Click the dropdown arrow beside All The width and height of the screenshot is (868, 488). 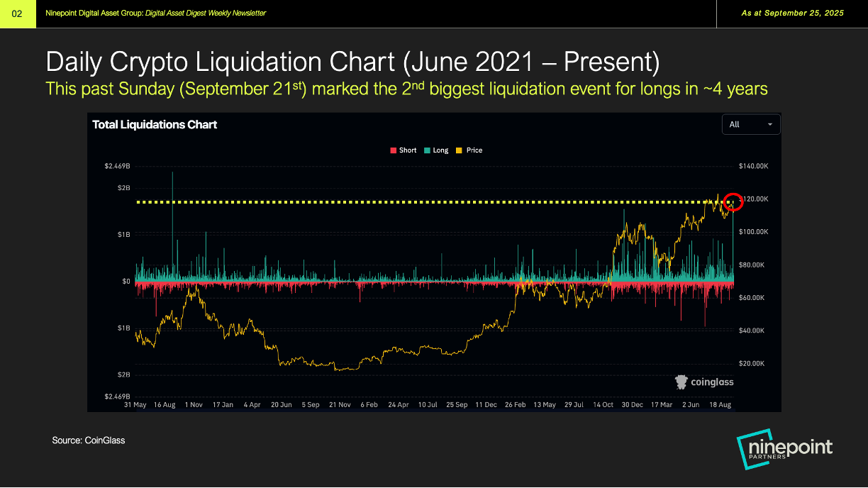[x=770, y=125]
